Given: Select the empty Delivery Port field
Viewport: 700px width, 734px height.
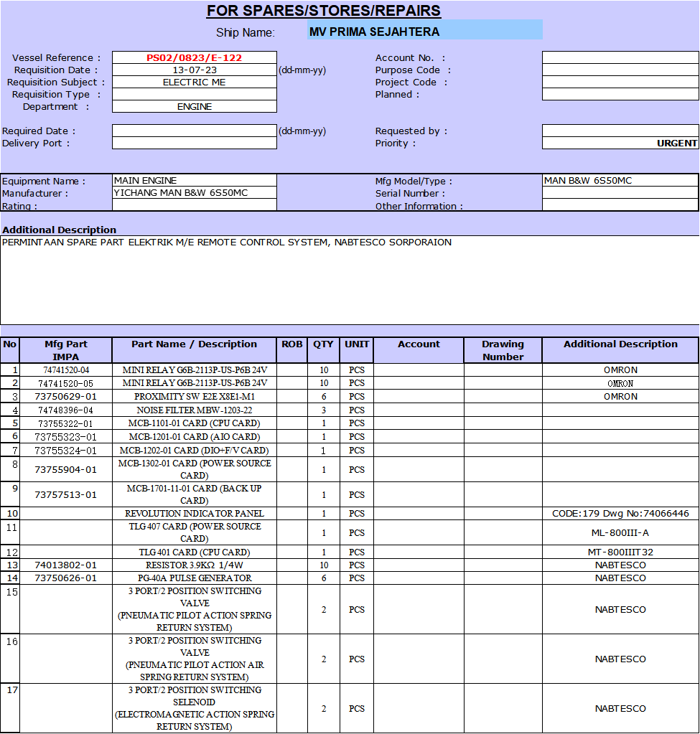Looking at the screenshot, I should pyautogui.click(x=195, y=143).
